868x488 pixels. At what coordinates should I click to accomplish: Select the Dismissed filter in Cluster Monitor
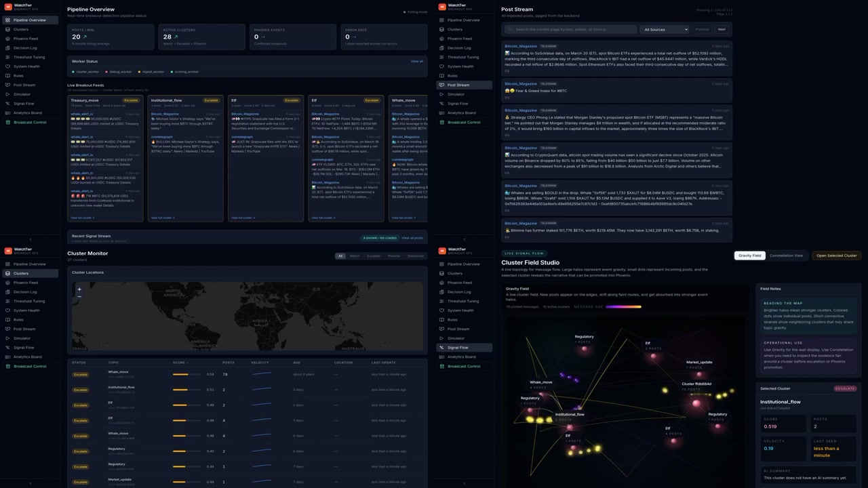(x=416, y=256)
